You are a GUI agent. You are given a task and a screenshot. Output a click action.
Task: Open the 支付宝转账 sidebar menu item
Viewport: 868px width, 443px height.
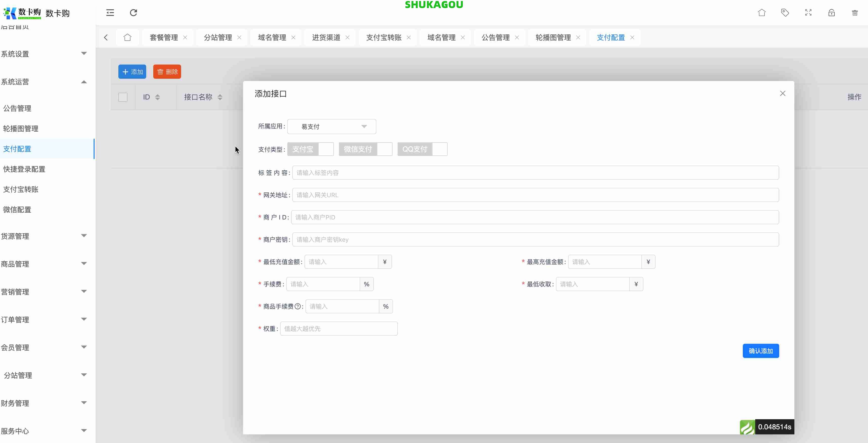21,189
